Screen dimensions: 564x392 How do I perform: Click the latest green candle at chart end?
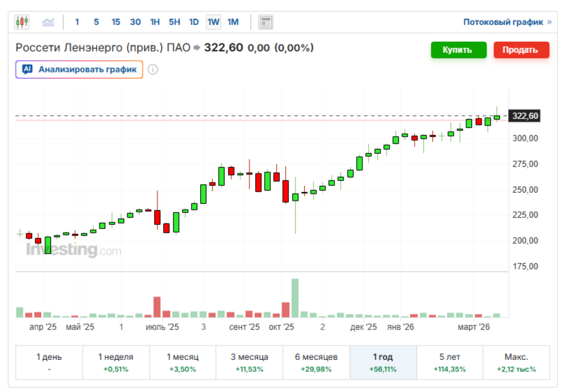(497, 118)
